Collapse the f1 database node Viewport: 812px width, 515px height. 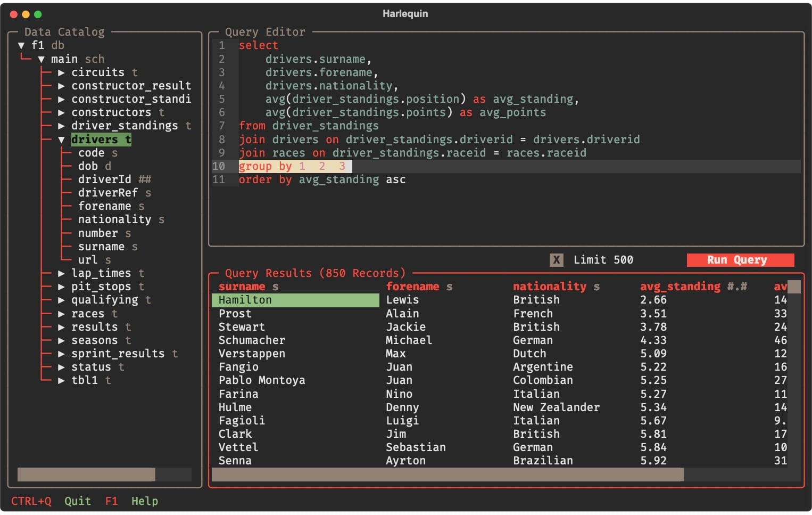click(21, 45)
